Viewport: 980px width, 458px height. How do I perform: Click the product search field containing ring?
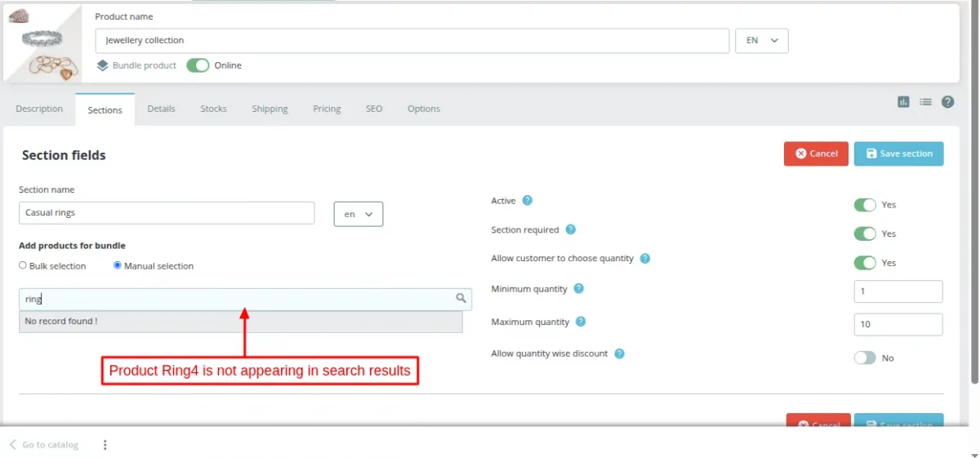click(x=245, y=299)
